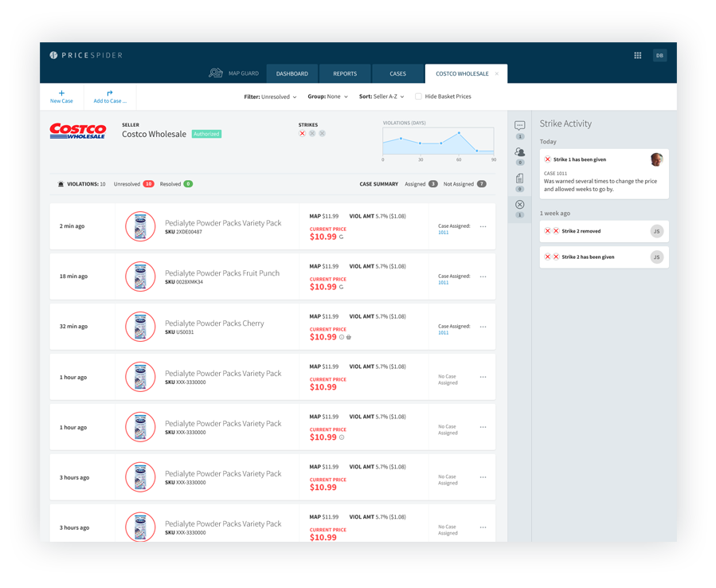Open the strikes sidebar icon
This screenshot has height=588, width=716.
[x=519, y=204]
